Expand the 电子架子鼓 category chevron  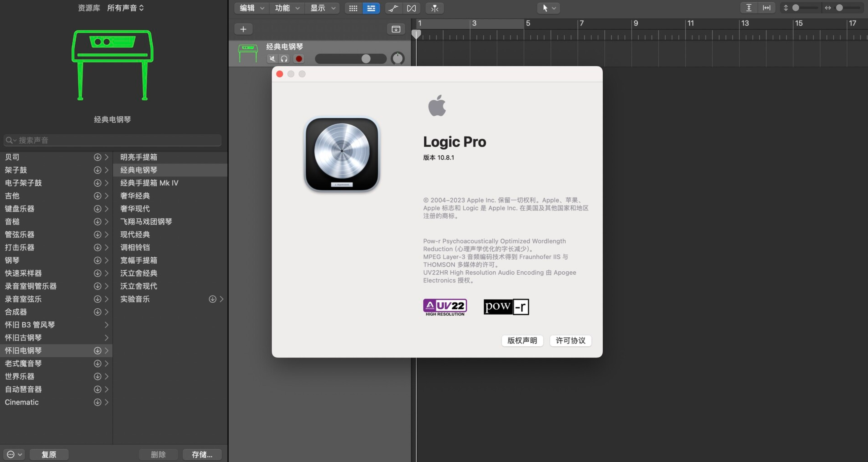coord(107,183)
